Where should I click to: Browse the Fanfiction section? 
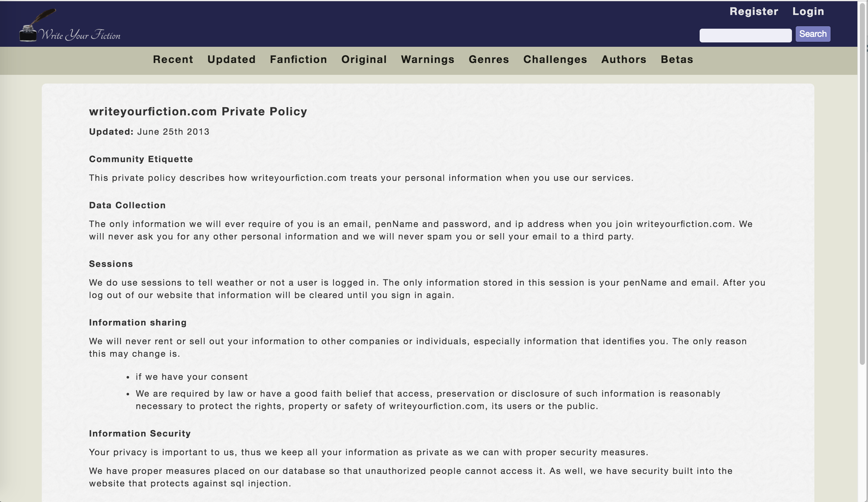click(x=298, y=59)
